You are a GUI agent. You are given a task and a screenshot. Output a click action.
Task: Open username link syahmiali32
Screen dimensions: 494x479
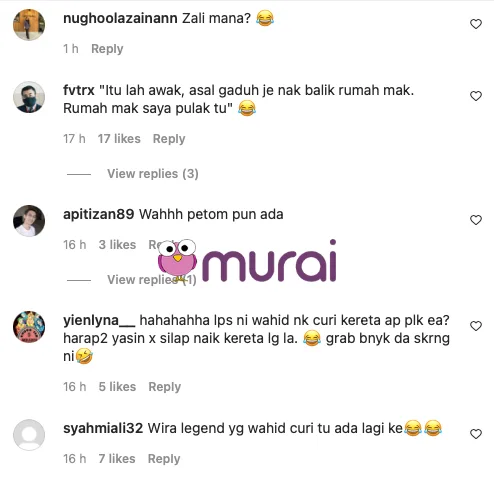tap(103, 428)
